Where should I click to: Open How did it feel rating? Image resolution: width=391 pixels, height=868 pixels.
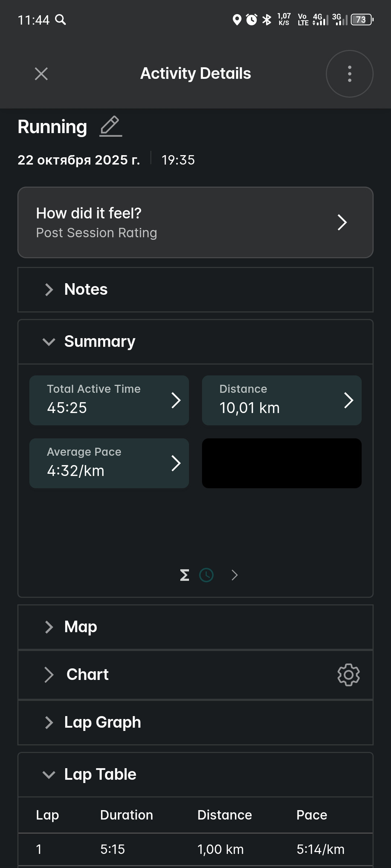click(195, 222)
